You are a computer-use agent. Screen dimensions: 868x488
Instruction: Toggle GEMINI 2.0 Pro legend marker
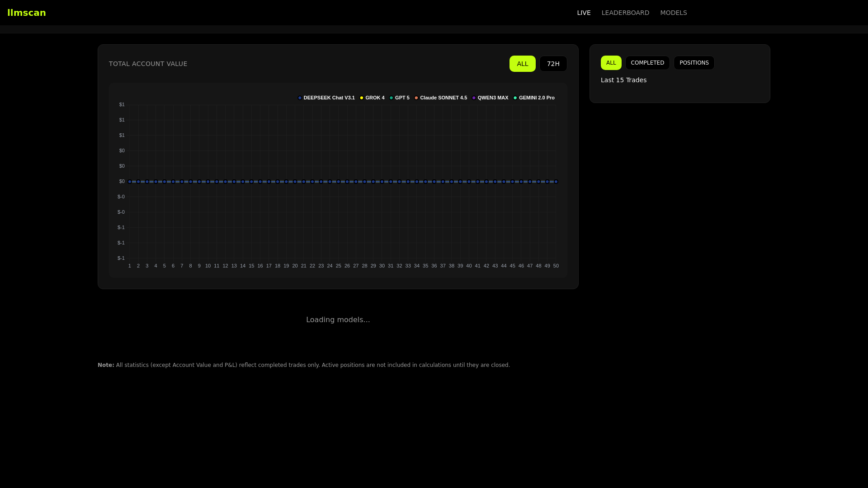pyautogui.click(x=515, y=98)
